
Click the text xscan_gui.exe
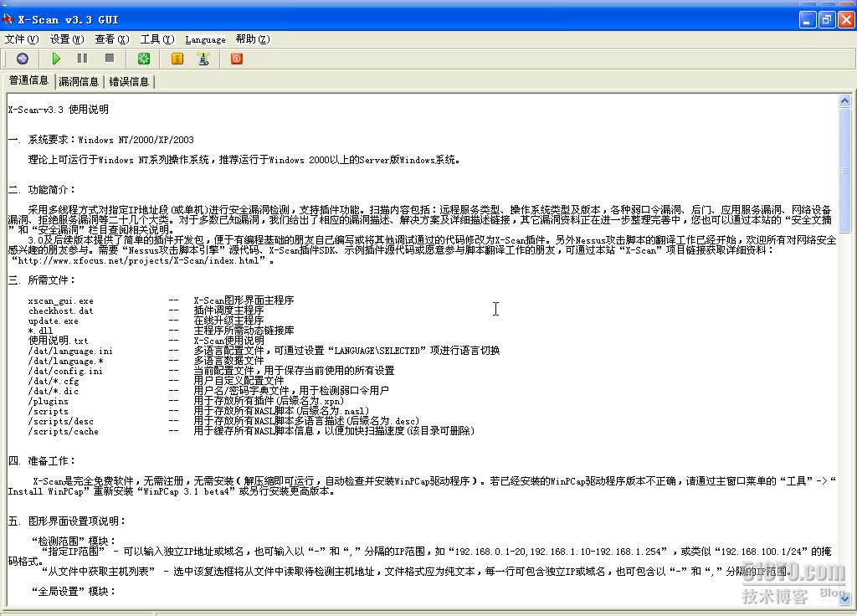pyautogui.click(x=60, y=300)
